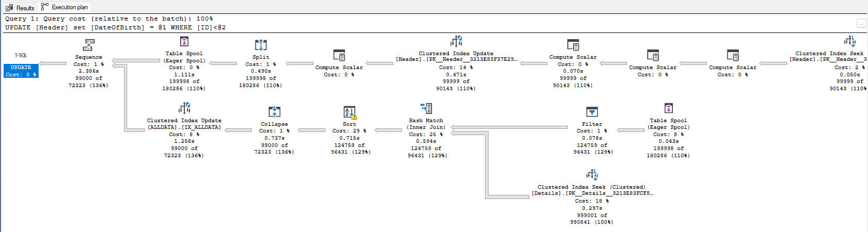Click the Split operator icon

(x=261, y=45)
